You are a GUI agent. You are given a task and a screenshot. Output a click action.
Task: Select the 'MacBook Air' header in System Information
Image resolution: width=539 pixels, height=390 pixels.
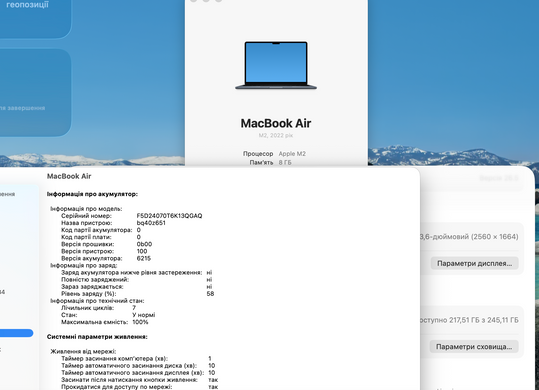[69, 176]
